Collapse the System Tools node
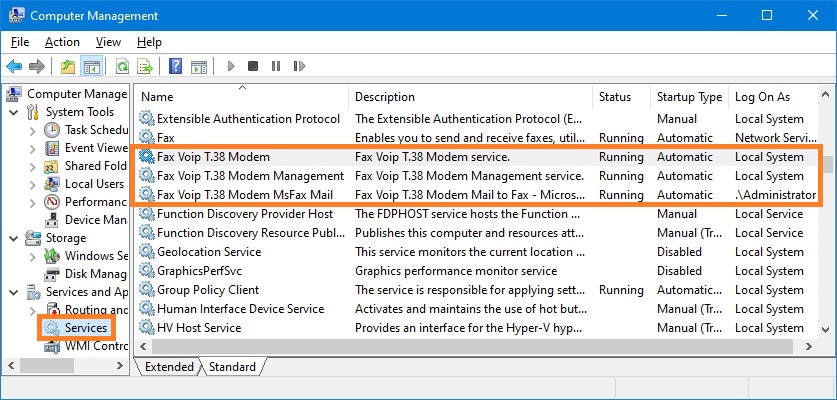This screenshot has height=400, width=837. [x=13, y=112]
